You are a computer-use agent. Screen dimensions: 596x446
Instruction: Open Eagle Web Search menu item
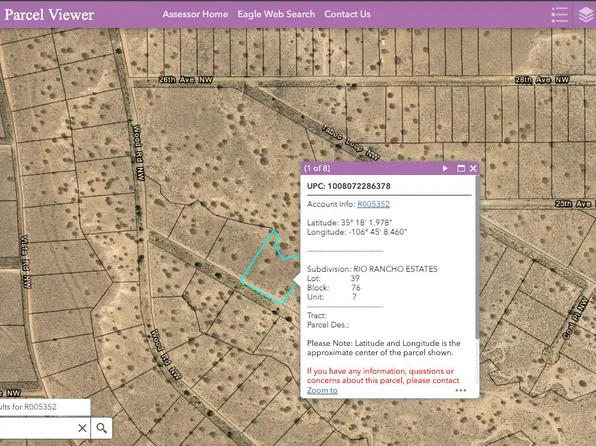point(276,14)
